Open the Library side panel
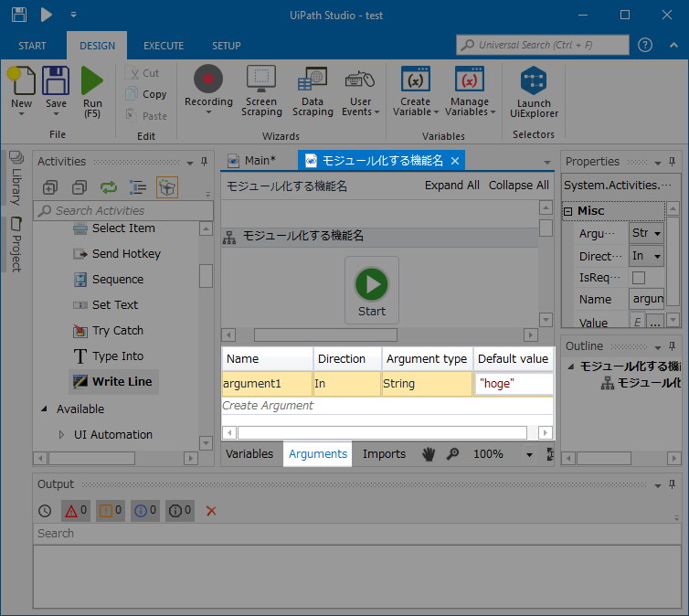 click(16, 177)
